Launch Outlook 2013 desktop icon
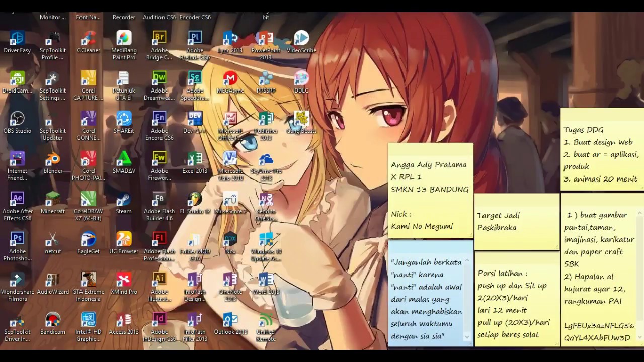 tap(230, 324)
